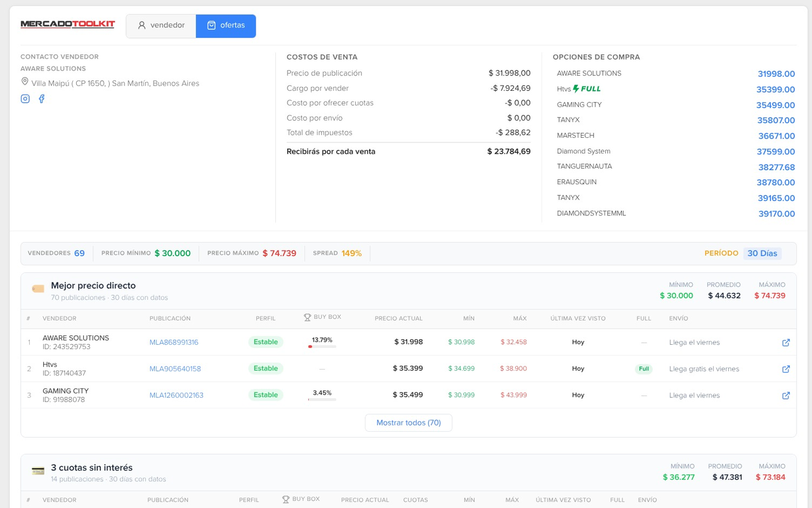Click the Full badge in the Htvs row
The image size is (812, 508).
[644, 369]
